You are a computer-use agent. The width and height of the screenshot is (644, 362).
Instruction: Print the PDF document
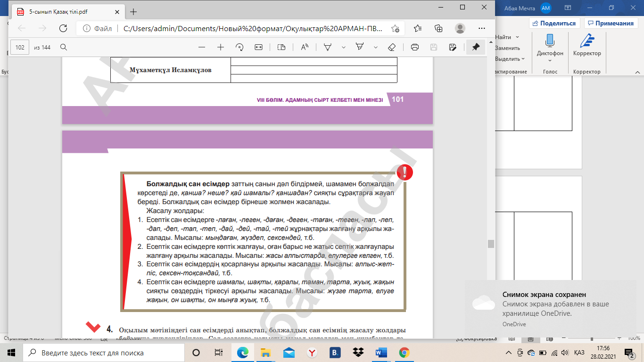point(415,47)
